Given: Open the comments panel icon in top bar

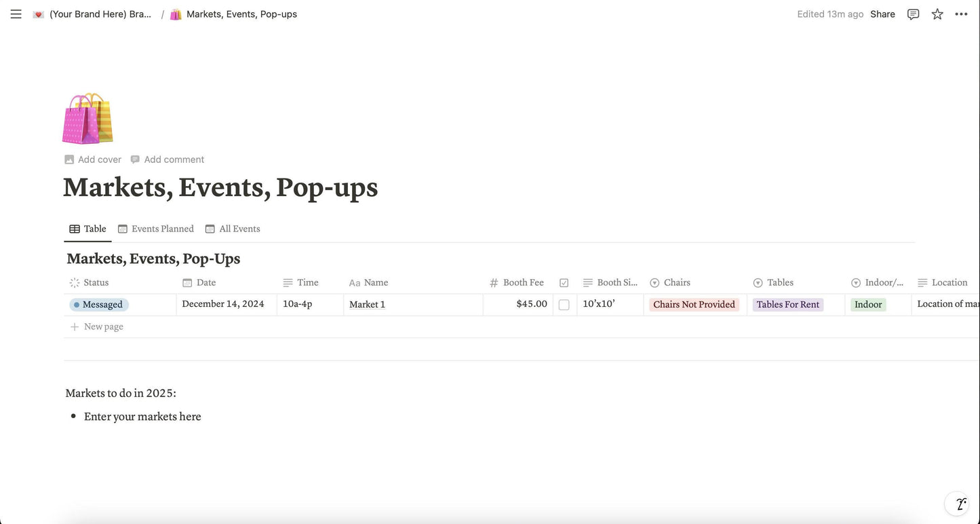Looking at the screenshot, I should [x=912, y=14].
